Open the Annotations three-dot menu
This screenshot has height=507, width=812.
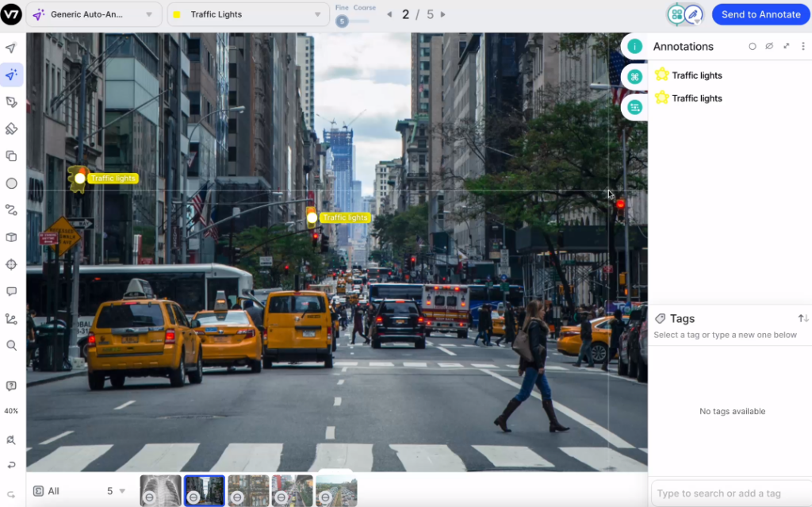(803, 46)
